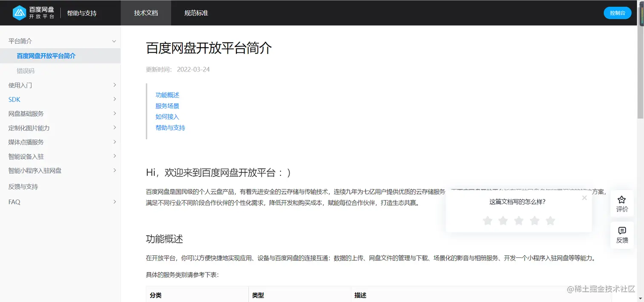This screenshot has width=644, height=302.
Task: Choose the fourth rating star
Action: tap(535, 220)
